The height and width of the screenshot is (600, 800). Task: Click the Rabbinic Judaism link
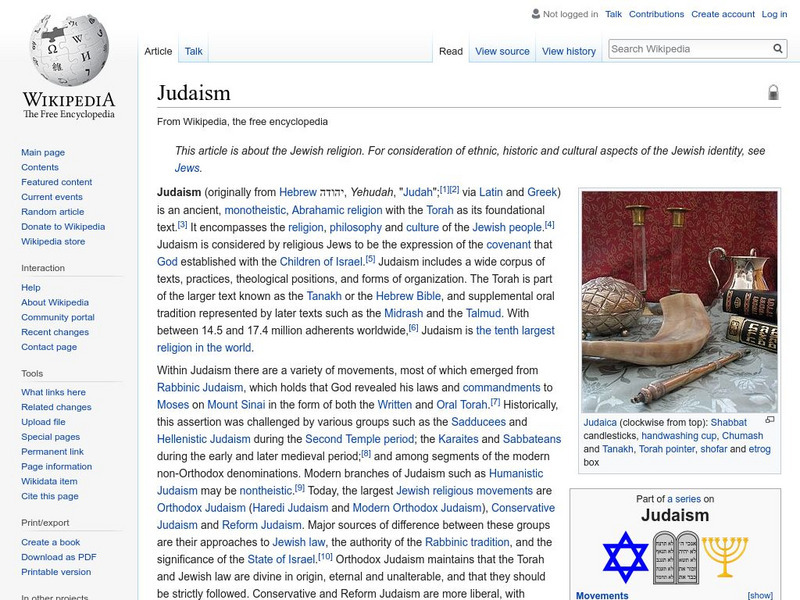pos(200,388)
